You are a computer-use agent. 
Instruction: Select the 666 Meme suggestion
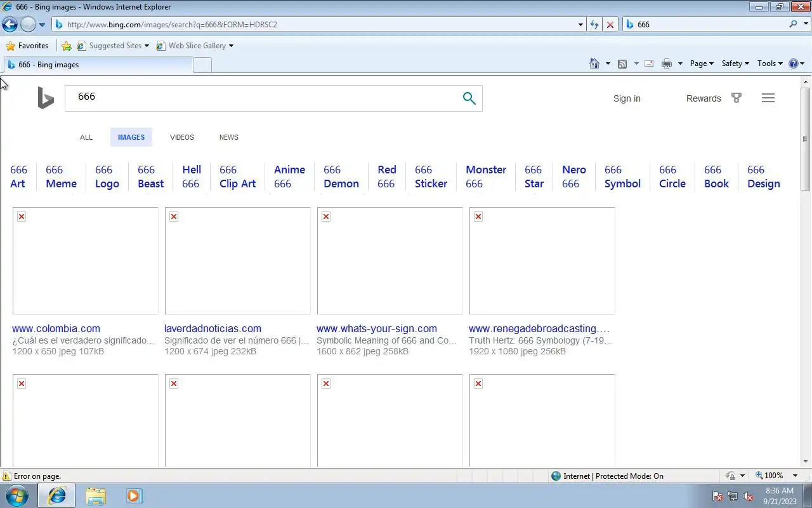pos(61,177)
